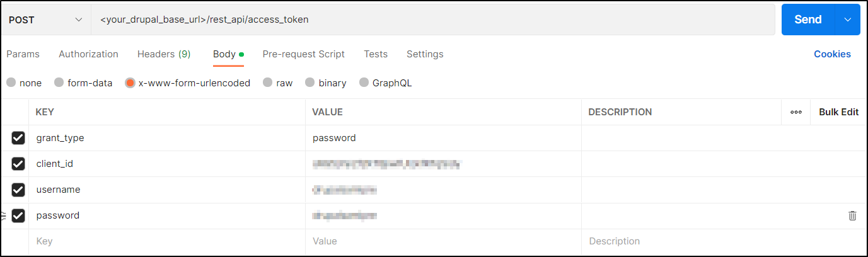868x257 pixels.
Task: Delete the password row with trash icon
Action: pos(852,215)
